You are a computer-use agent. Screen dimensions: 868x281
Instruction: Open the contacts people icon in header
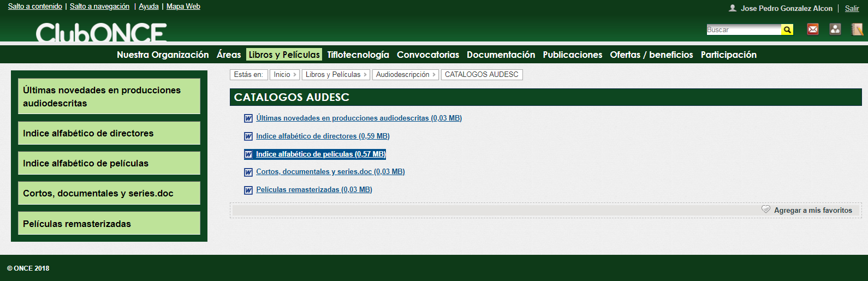pos(835,29)
